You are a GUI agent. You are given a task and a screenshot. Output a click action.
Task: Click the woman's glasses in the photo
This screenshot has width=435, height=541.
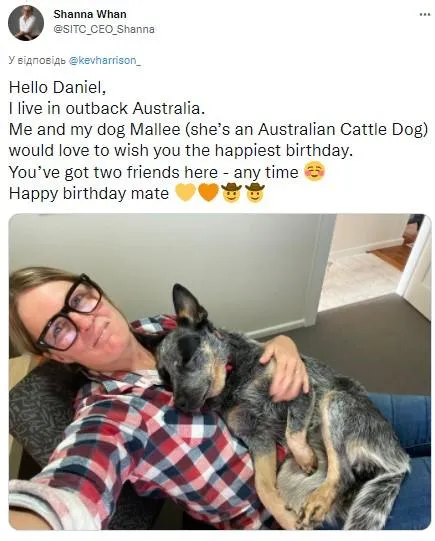point(69,312)
